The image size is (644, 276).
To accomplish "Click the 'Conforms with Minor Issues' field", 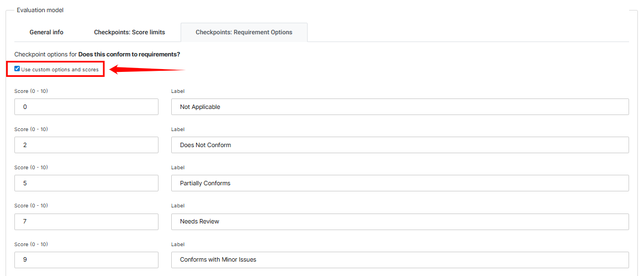I will [400, 259].
